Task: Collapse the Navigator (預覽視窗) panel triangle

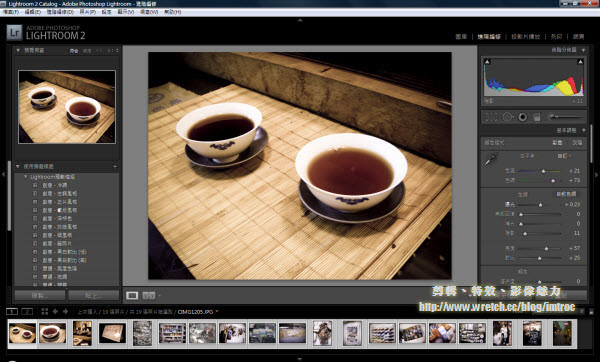Action: (x=18, y=50)
